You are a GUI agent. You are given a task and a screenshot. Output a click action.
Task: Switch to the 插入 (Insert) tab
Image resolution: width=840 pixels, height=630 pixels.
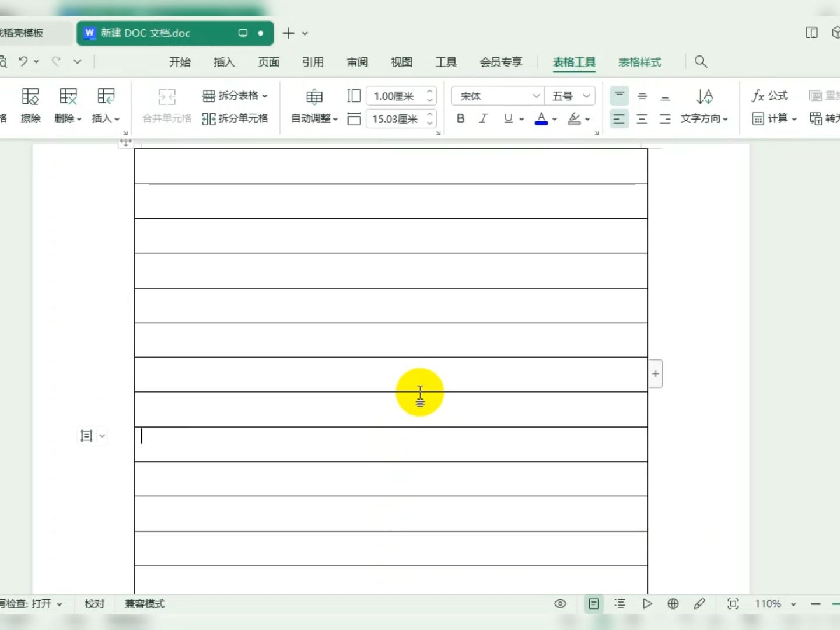[x=224, y=62]
